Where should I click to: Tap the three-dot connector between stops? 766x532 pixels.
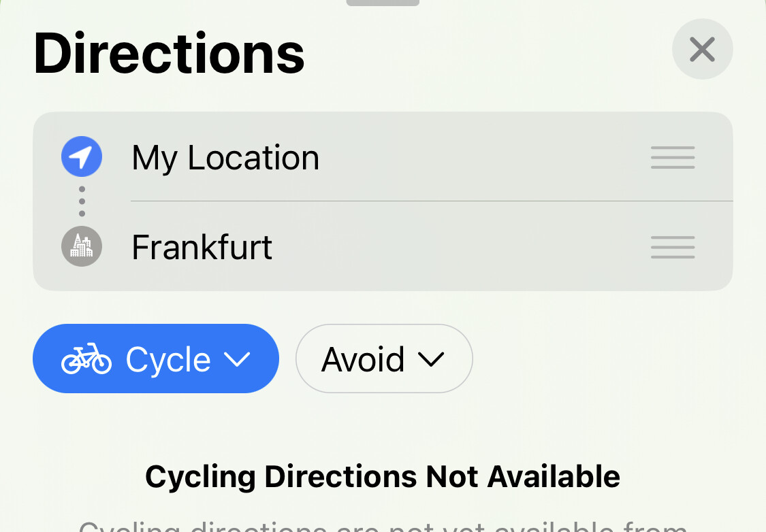82,201
